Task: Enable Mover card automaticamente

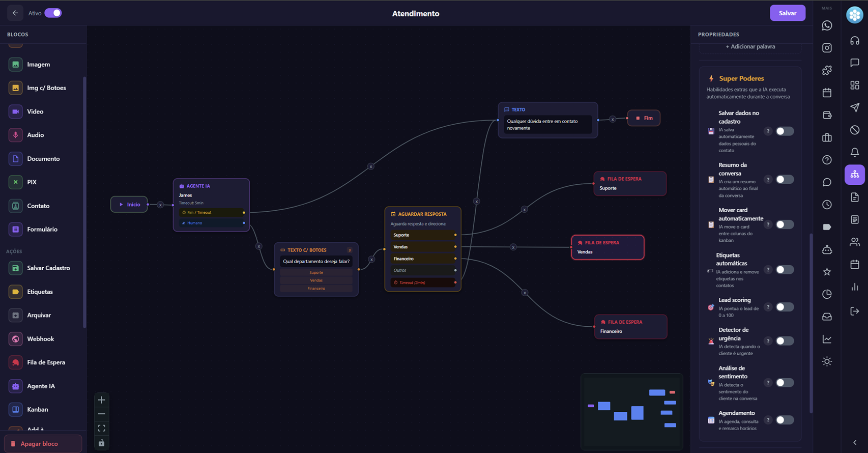Action: coord(785,224)
